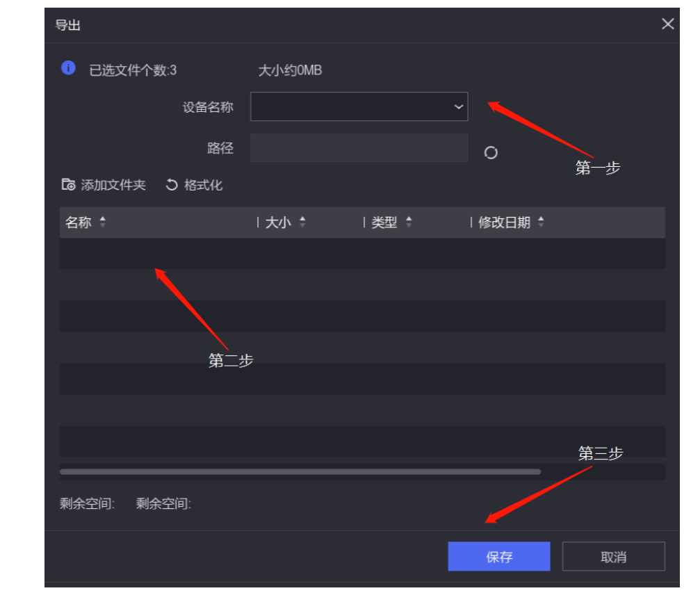This screenshot has height=593, width=700.
Task: Click the sort arrows next to 大小
Action: click(302, 222)
